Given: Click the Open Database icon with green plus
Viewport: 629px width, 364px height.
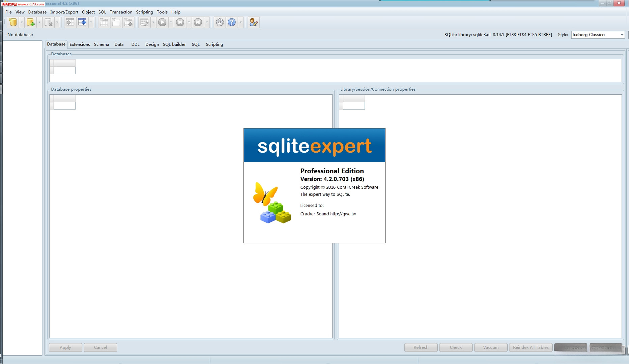Looking at the screenshot, I should click(x=31, y=22).
